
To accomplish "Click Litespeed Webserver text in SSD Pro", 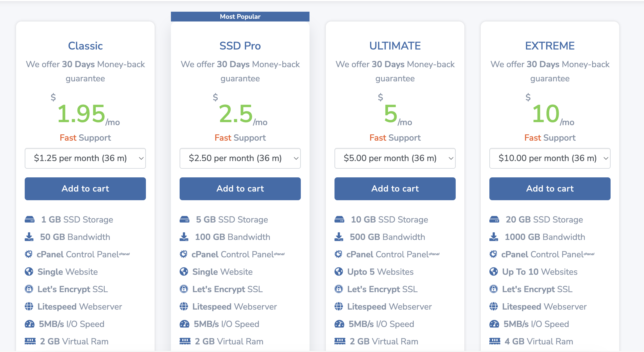I will 235,307.
